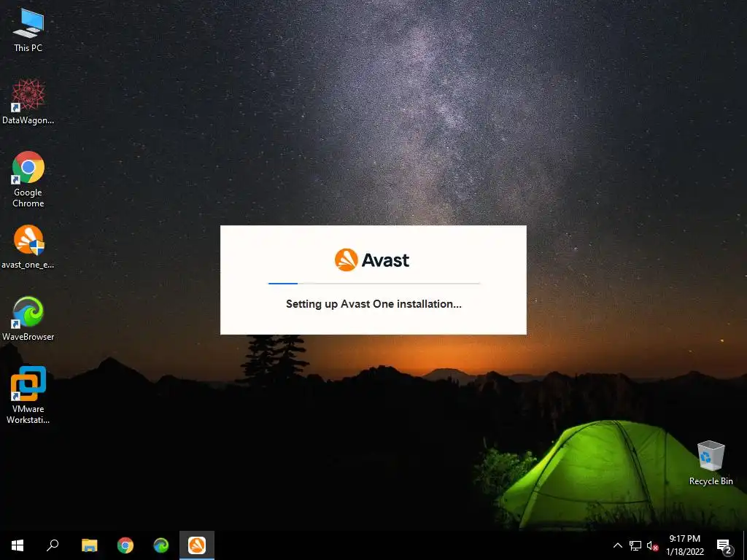Click the Avast logo in installer dialog
This screenshot has height=560, width=747.
372,260
